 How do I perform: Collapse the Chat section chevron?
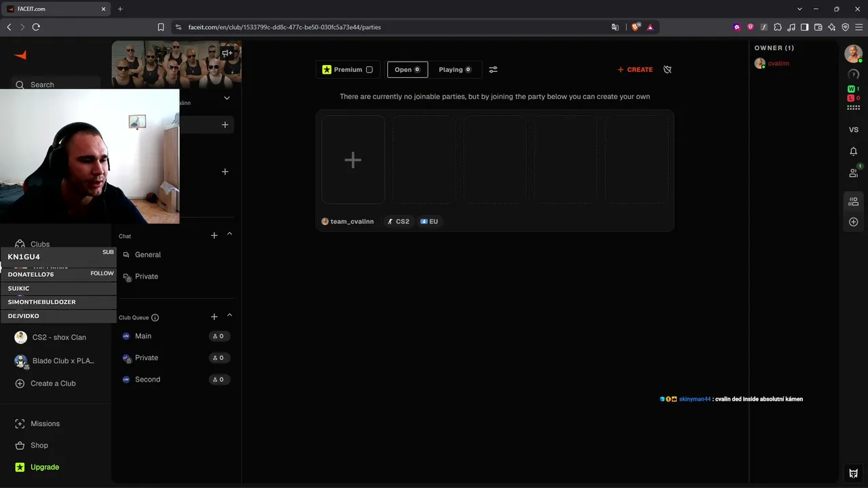click(229, 235)
